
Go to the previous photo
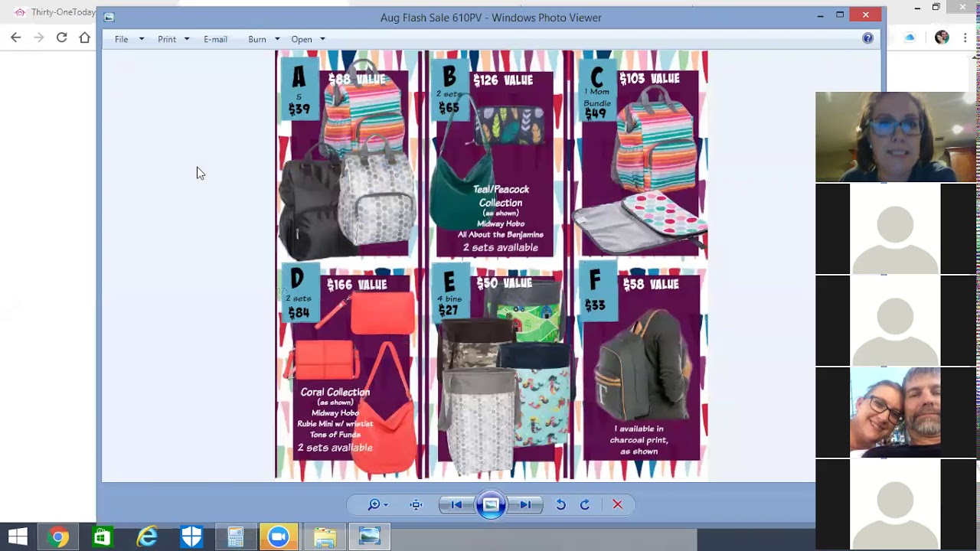[456, 504]
